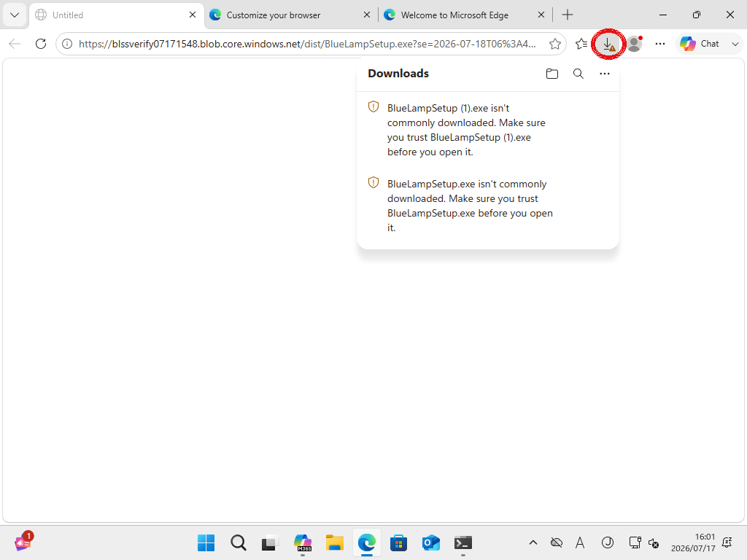Show hidden system tray icons
This screenshot has height=560, width=747.
(533, 542)
